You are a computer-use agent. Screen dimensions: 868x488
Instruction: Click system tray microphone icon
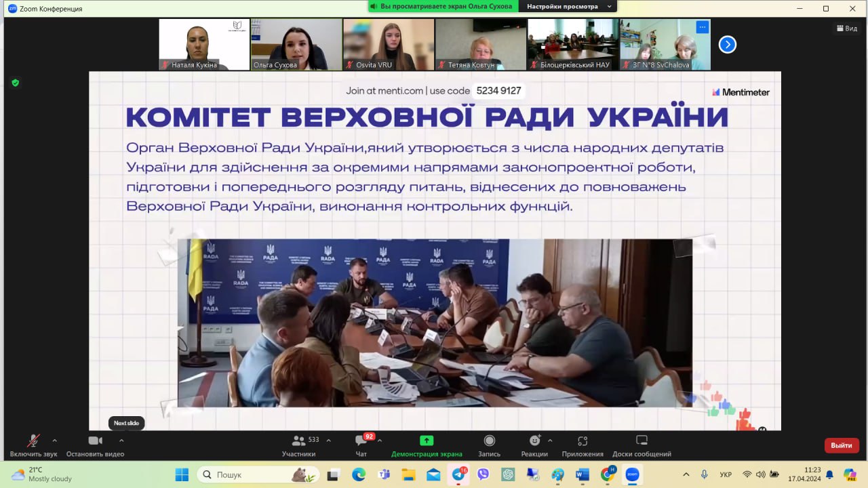(705, 474)
